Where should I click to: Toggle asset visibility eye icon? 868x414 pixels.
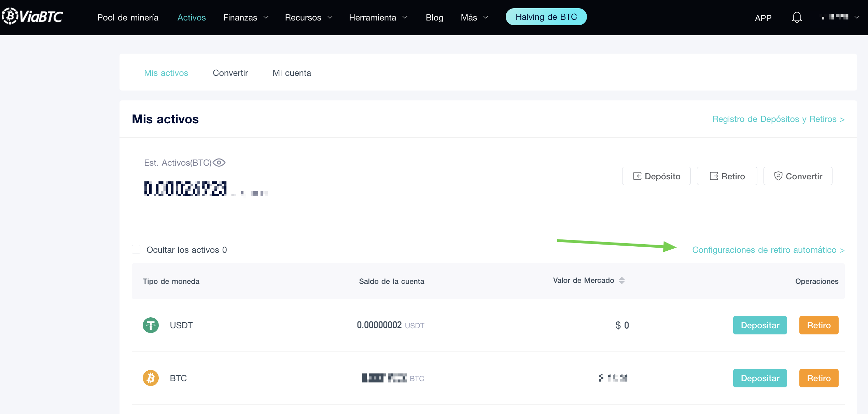point(219,163)
